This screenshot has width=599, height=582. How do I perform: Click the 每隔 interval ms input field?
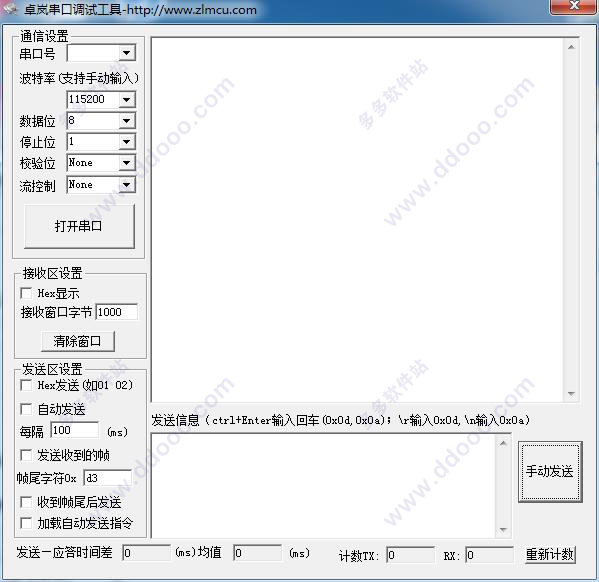point(74,430)
